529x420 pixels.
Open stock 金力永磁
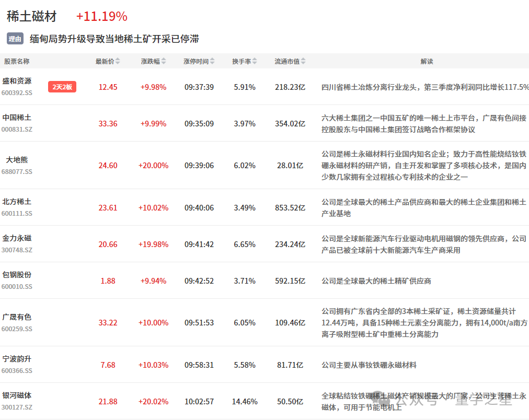pyautogui.click(x=17, y=238)
